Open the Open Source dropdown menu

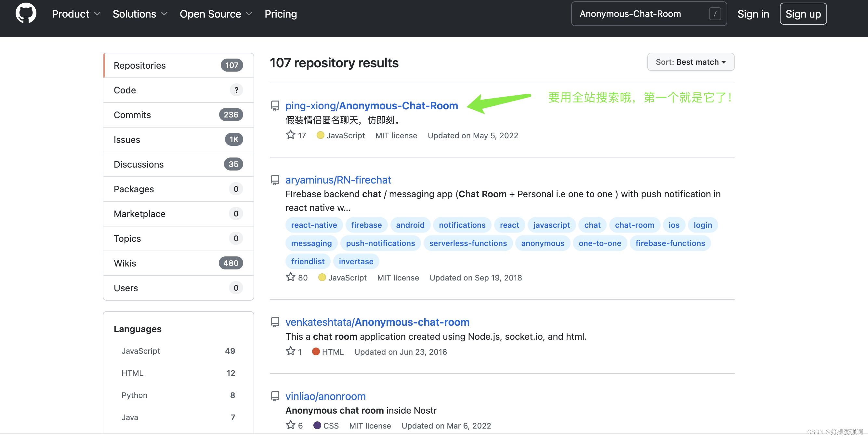[216, 14]
